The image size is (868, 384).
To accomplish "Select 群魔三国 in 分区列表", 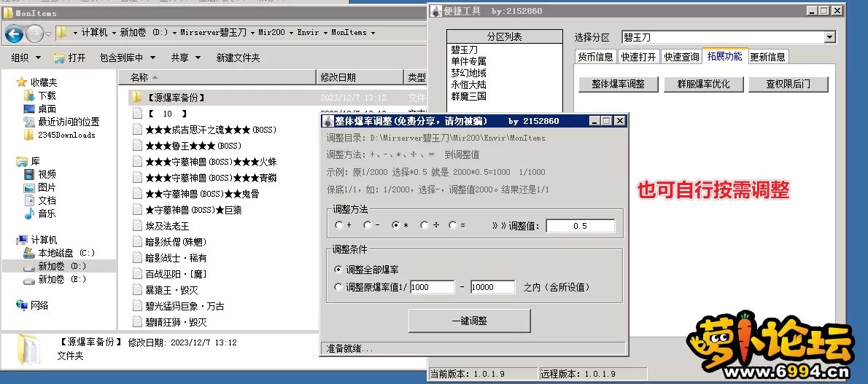I will click(x=468, y=96).
